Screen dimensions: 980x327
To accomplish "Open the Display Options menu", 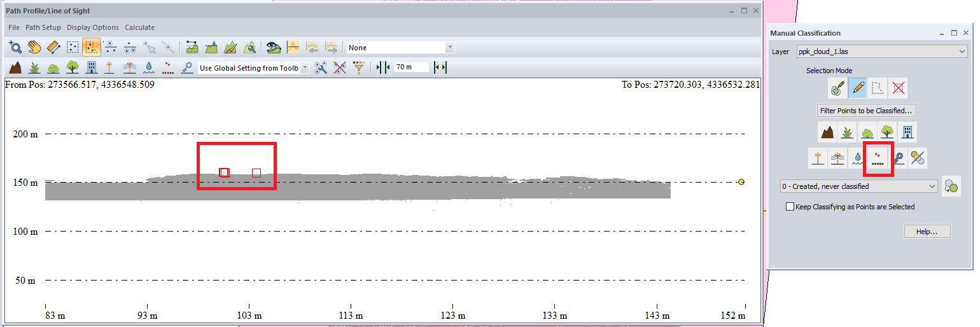I will pyautogui.click(x=93, y=27).
